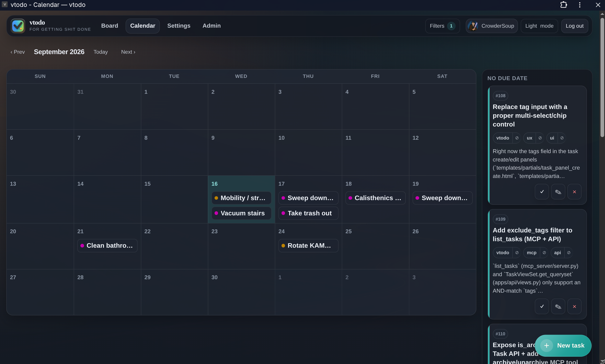Click the New task floating button
605x364 pixels.
[x=563, y=345]
